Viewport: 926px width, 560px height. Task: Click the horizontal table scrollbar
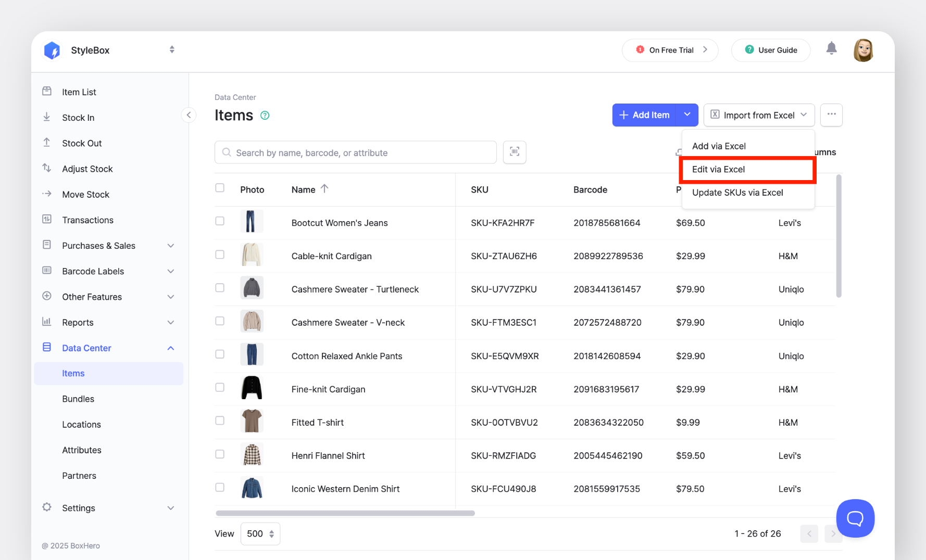(x=345, y=513)
